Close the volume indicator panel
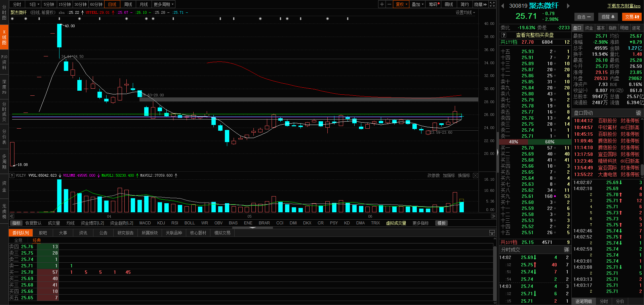Image resolution: width=644 pixels, height=305 pixels. pos(475,175)
